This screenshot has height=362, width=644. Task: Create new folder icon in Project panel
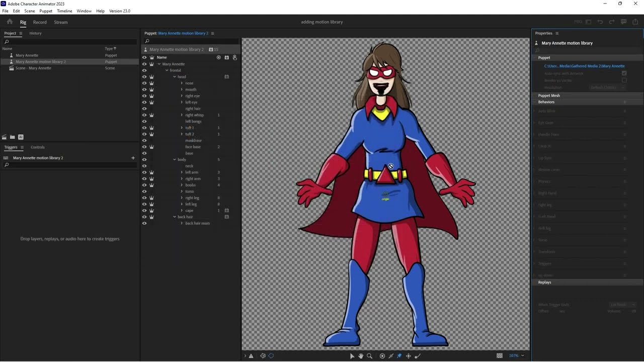point(13,137)
